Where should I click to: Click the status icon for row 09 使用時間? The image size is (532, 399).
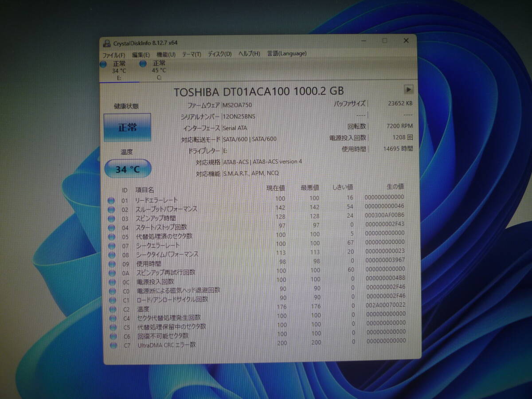112,264
